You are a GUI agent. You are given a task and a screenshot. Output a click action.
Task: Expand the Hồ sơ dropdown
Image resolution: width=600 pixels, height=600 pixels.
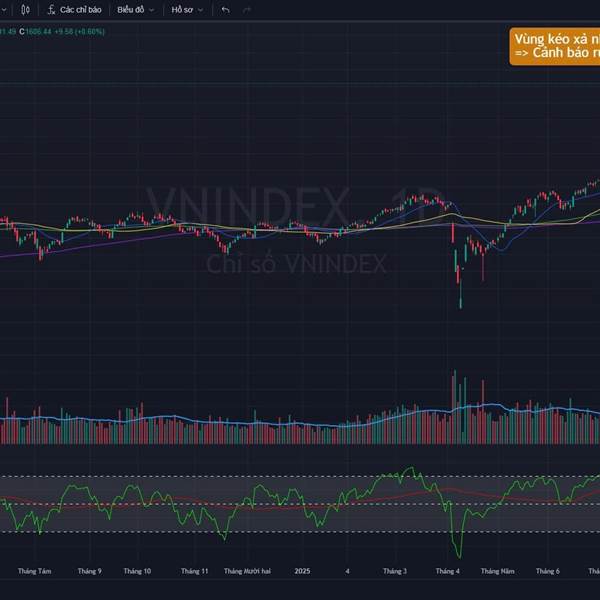[x=187, y=10]
